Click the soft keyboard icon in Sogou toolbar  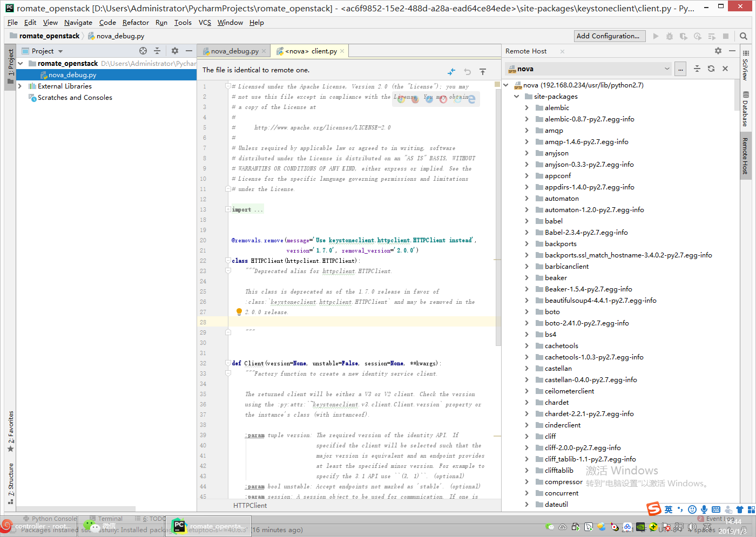716,509
